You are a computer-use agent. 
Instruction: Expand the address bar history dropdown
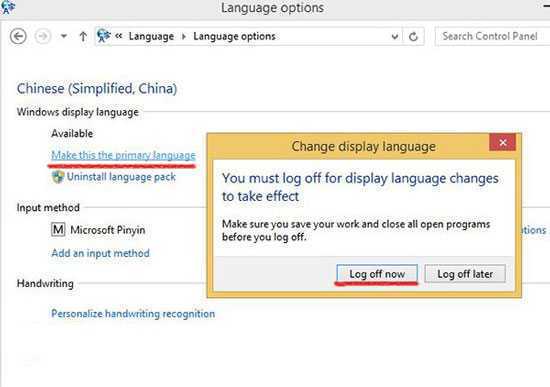394,36
